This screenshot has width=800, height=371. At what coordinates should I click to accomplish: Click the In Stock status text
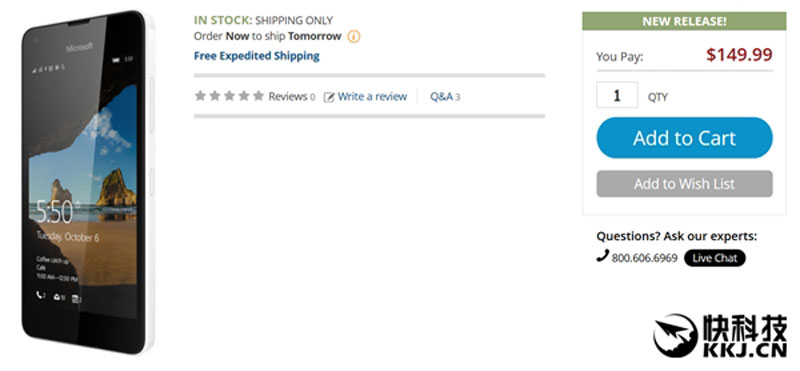tap(223, 20)
